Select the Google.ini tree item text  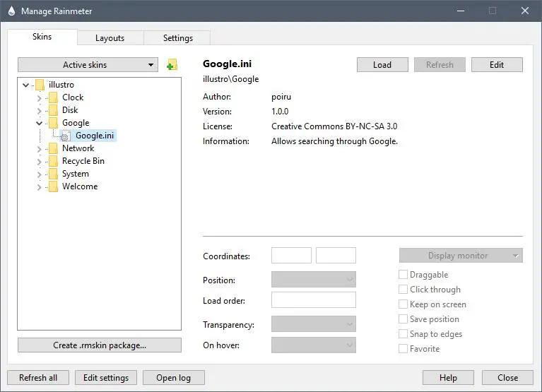pos(95,136)
